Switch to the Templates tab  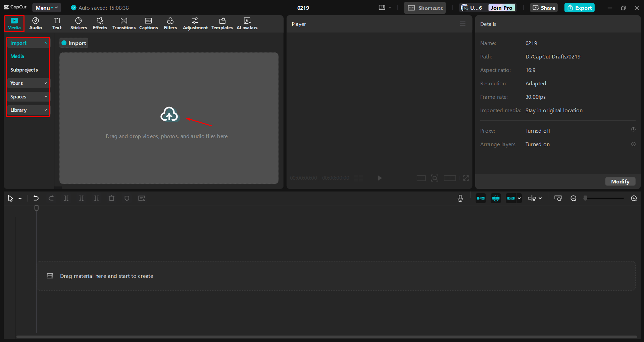click(x=222, y=23)
